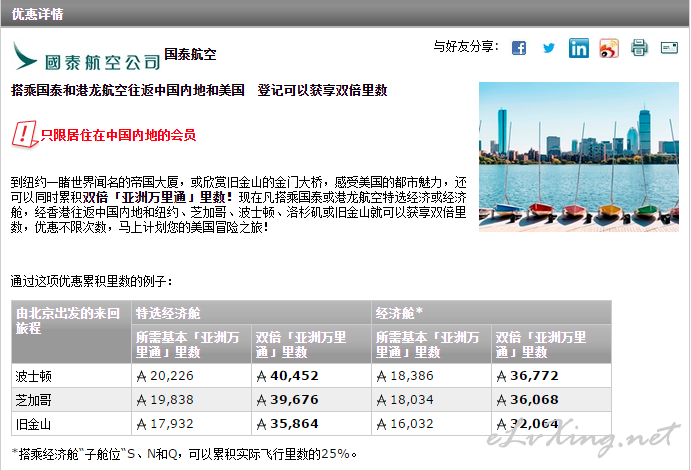This screenshot has height=470, width=691.
Task: Click the 40,452 double miles value
Action: (x=287, y=377)
